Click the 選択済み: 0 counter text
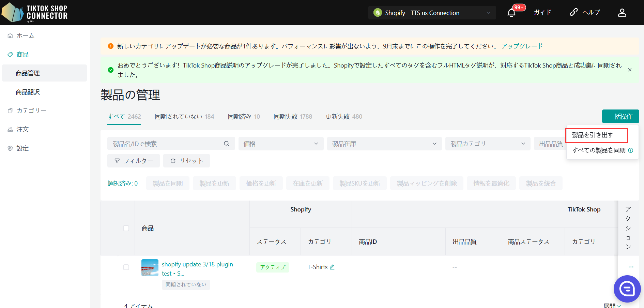This screenshot has width=644, height=308. point(123,184)
